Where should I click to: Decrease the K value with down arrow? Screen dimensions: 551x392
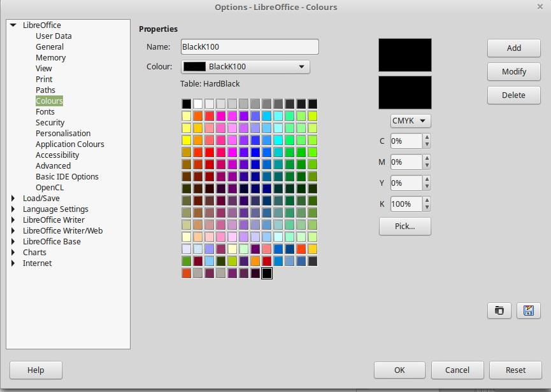click(427, 207)
